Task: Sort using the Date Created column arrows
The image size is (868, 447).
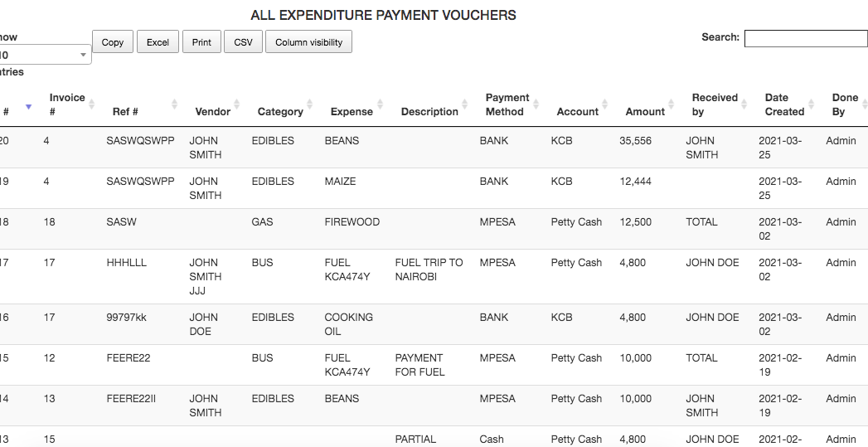Action: (x=812, y=104)
